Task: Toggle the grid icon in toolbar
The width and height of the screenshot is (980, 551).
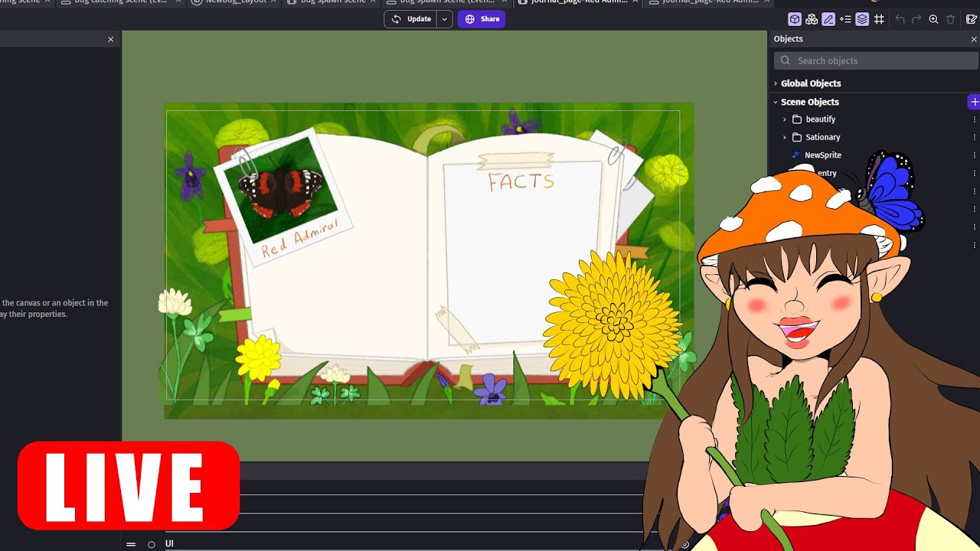Action: [x=879, y=19]
